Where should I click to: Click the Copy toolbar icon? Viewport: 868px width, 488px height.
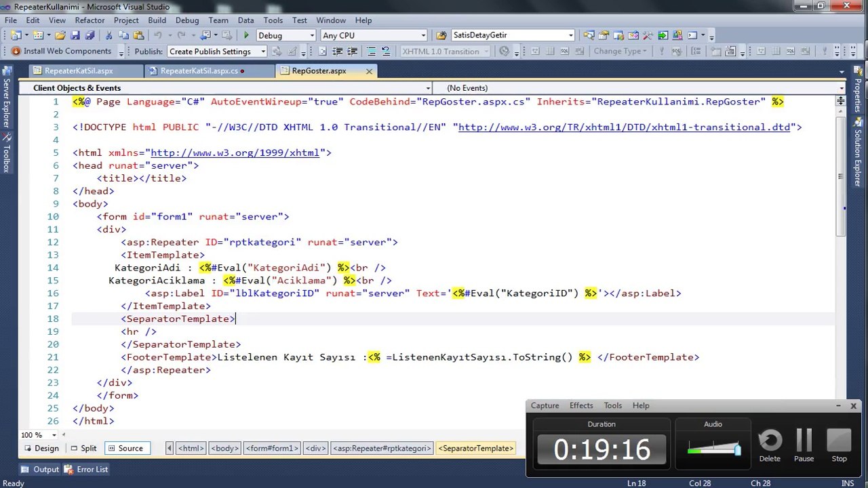[123, 35]
